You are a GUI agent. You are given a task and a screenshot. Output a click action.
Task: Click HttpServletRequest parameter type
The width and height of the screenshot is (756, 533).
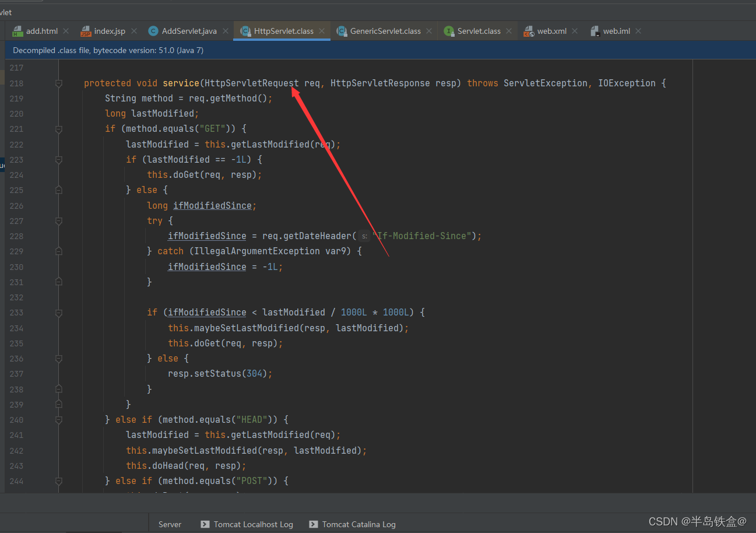(x=252, y=83)
